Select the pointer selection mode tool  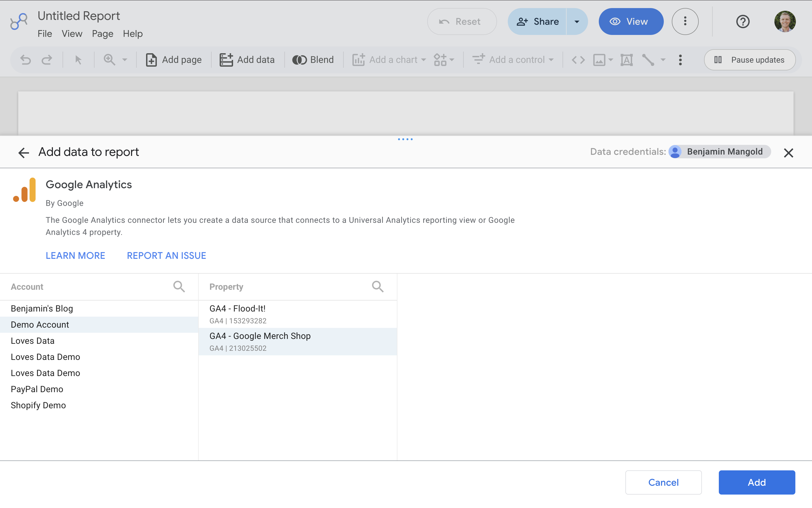(x=78, y=60)
